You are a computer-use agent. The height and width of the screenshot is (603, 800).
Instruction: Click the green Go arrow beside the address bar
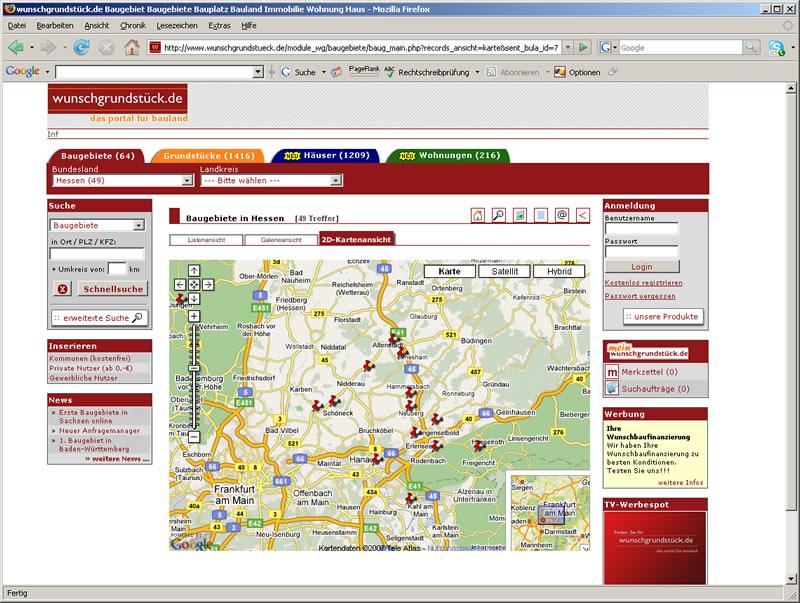[583, 47]
